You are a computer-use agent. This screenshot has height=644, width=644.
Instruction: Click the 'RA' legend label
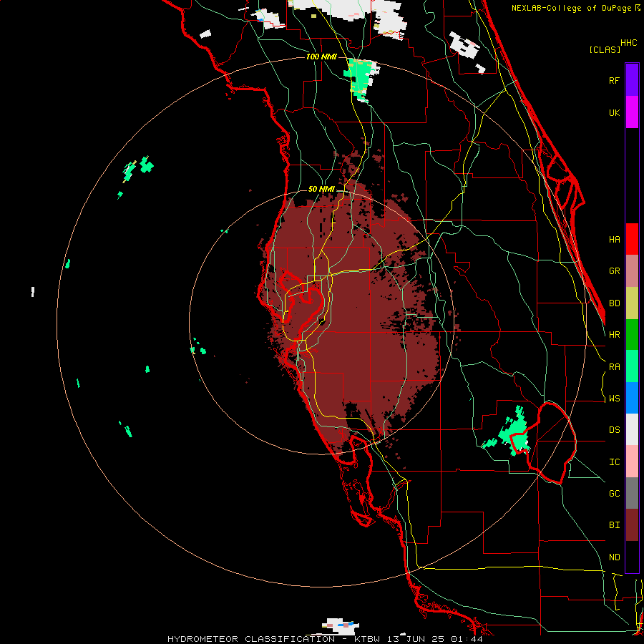coord(614,367)
